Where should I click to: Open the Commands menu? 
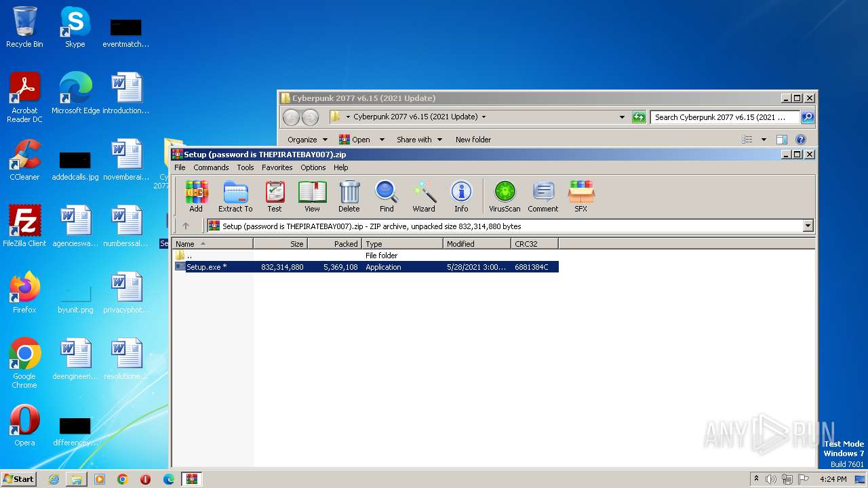211,167
